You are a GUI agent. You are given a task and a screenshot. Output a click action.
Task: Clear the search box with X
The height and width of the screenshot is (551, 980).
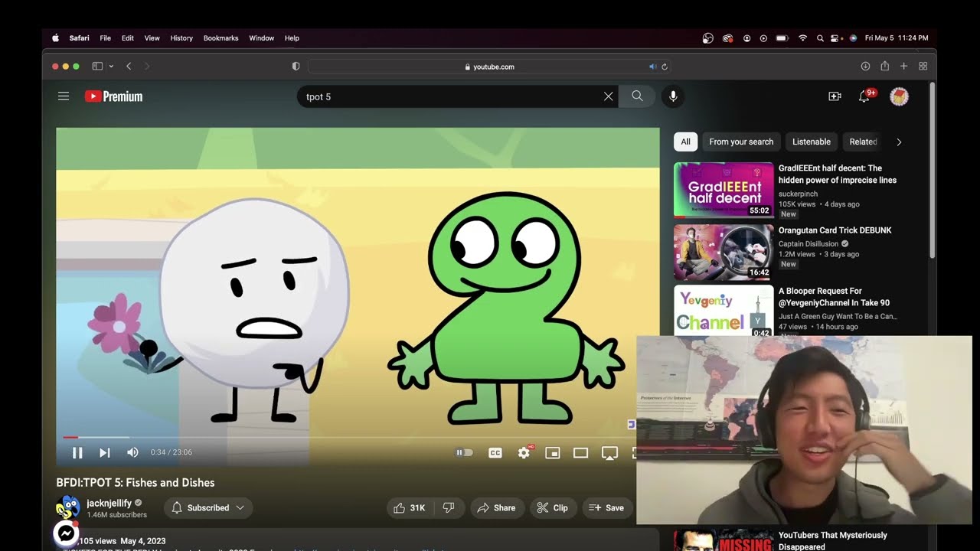[x=608, y=96]
